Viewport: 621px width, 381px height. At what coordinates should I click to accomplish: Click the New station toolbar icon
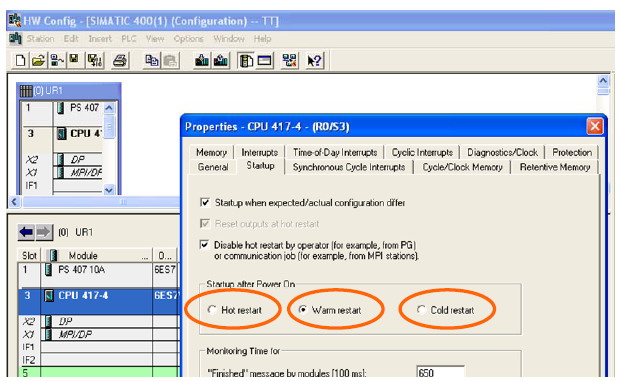click(x=20, y=61)
